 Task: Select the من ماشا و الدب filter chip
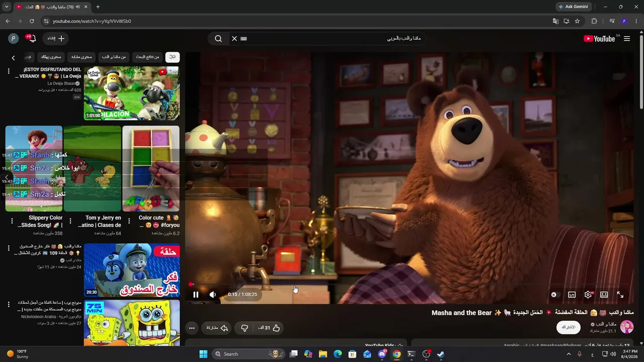tap(114, 57)
